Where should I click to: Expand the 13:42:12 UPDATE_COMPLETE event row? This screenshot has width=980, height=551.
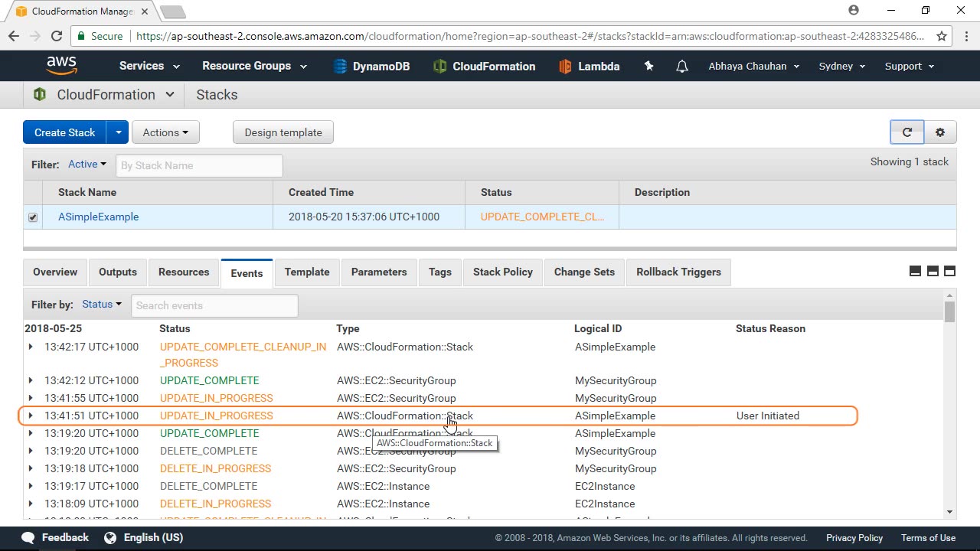31,380
